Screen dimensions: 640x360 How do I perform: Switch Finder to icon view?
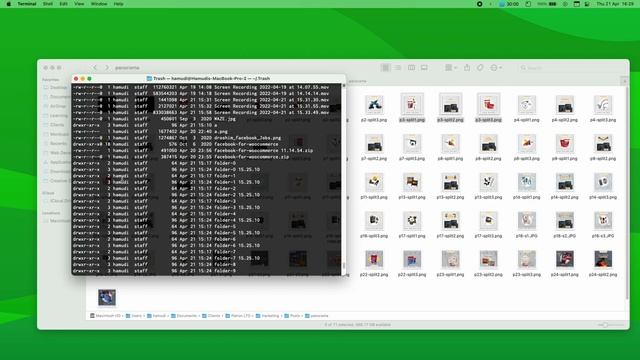tap(385, 68)
